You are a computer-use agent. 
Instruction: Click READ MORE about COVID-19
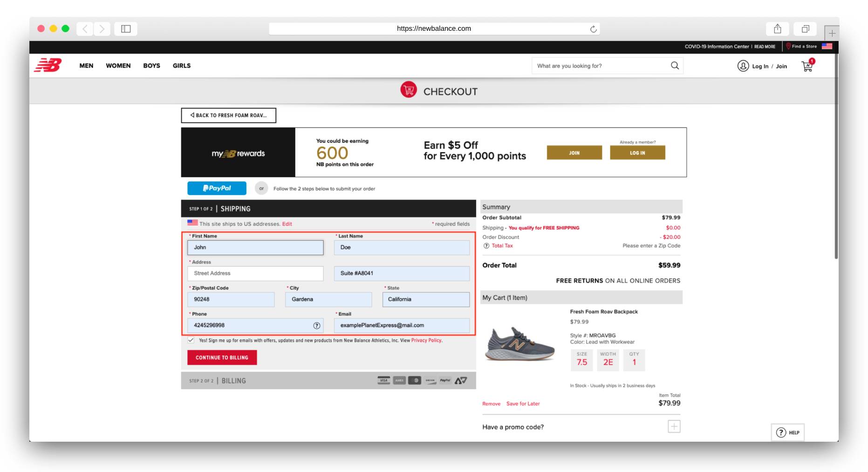pos(765,47)
